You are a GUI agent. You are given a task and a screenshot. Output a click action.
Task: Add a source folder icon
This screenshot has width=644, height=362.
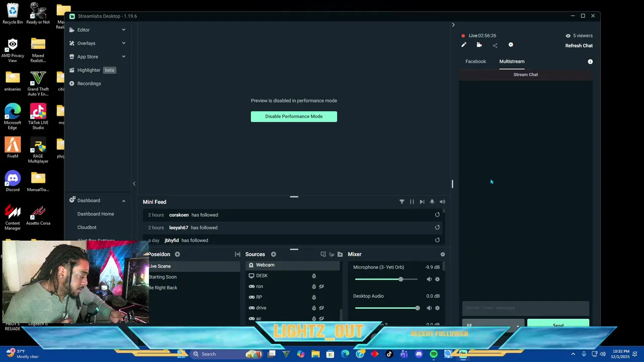[340, 254]
